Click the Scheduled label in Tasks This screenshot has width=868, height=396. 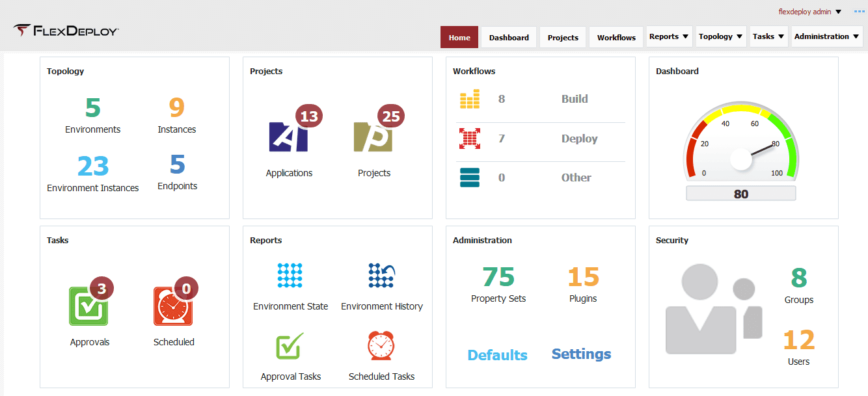174,342
